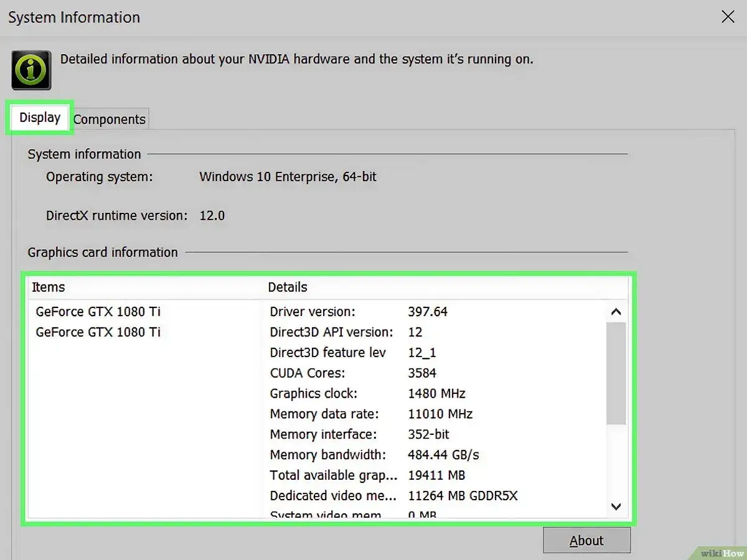Click the details list scroll-down arrow
Screen dimensions: 747x560
coord(616,506)
